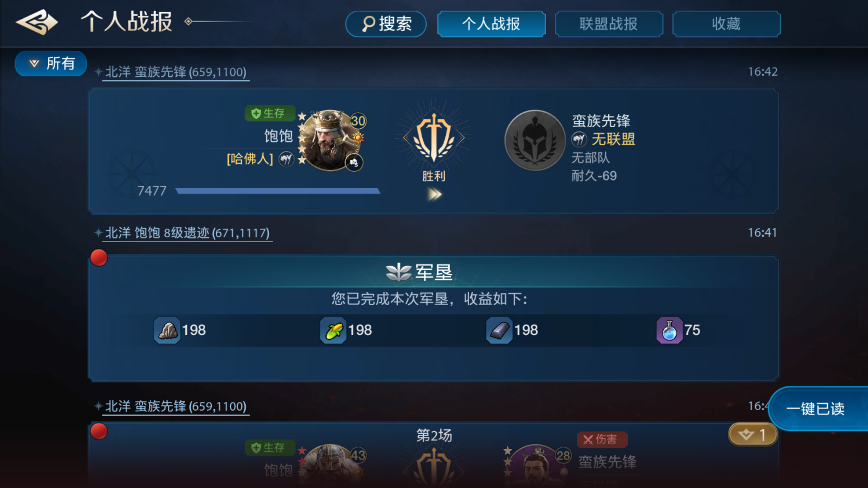The height and width of the screenshot is (488, 868).
Task: Expand the gold dropdown badge showing 1
Action: (x=753, y=434)
